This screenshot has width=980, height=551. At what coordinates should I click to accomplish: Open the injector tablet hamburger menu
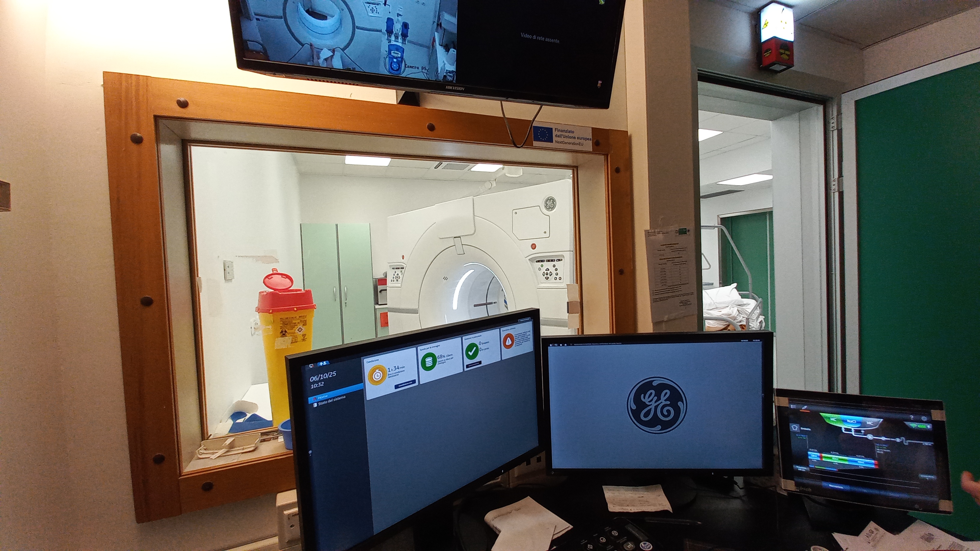tap(793, 407)
